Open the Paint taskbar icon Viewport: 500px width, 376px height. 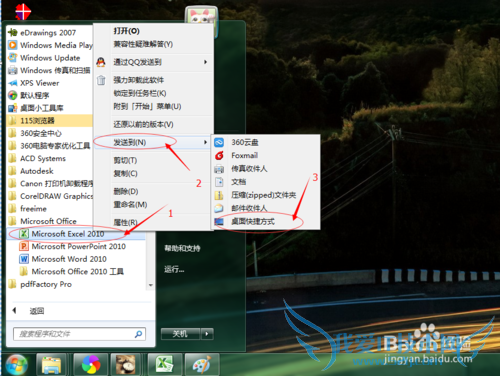point(202,365)
